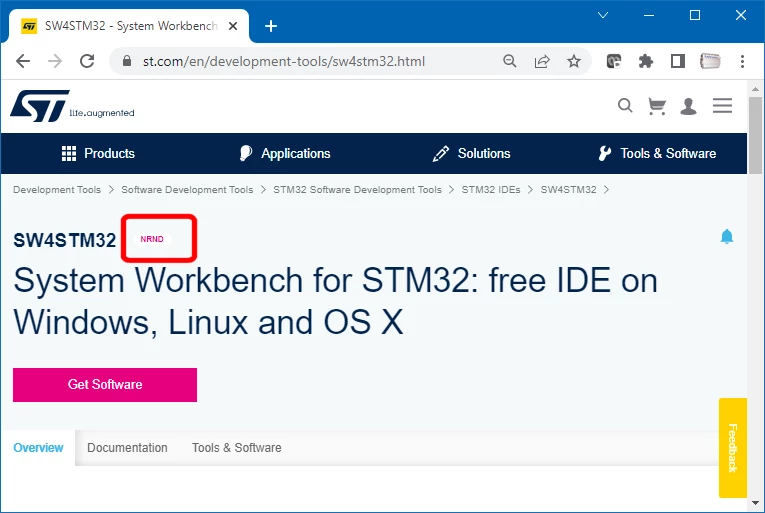This screenshot has width=765, height=513.
Task: Open the Applications menu
Action: (x=285, y=153)
